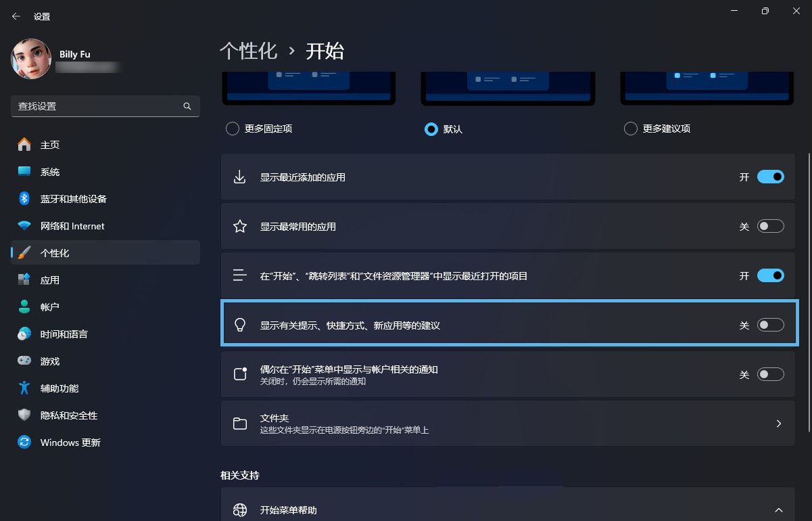The height and width of the screenshot is (521, 812).
Task: Open 蓝牙和其他设备 settings
Action: 105,199
